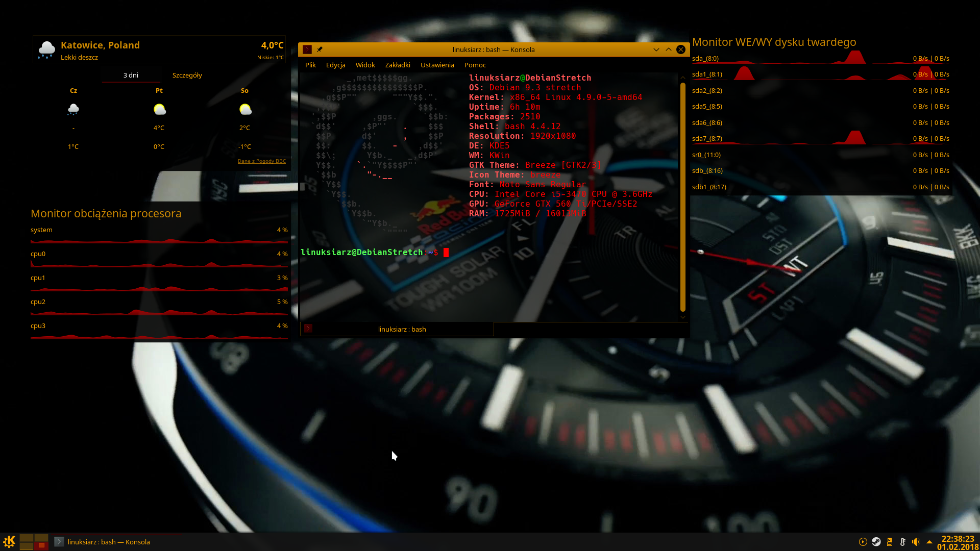Screen dimensions: 980x551
Task: Click the sdb_(8:16) disk row
Action: (821, 170)
